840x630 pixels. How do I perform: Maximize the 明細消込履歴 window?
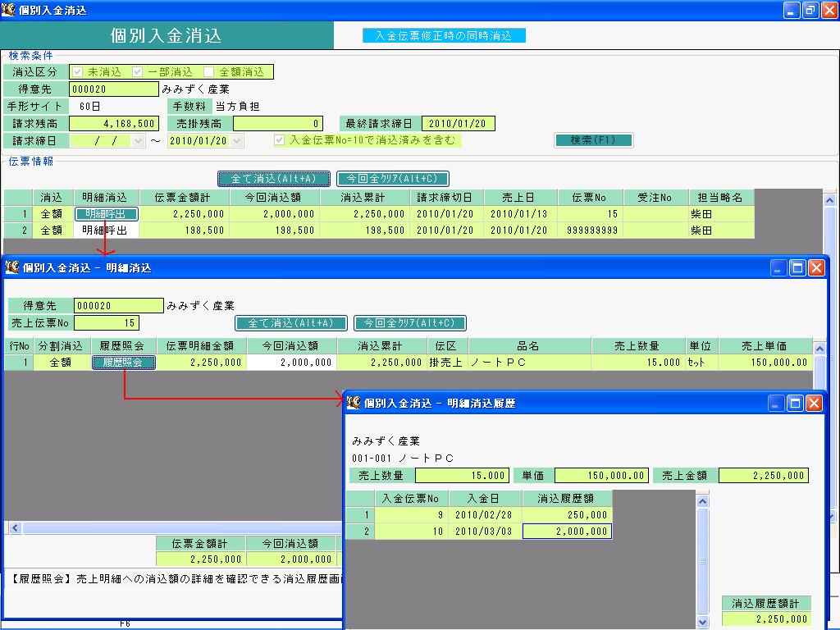[795, 404]
